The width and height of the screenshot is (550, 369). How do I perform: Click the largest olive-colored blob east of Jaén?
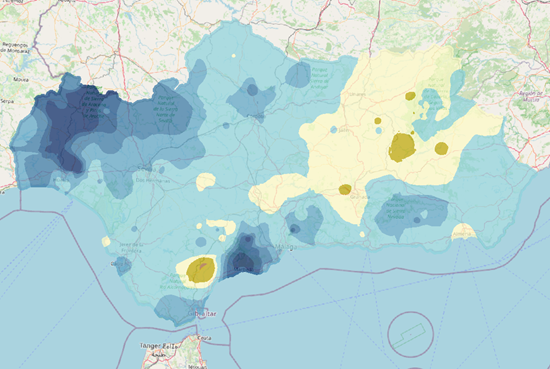click(x=402, y=147)
